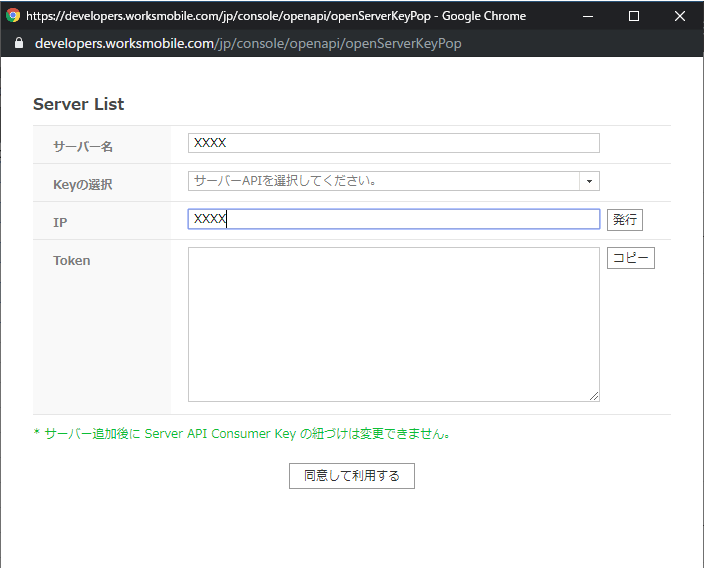Click the コピー button

[631, 258]
